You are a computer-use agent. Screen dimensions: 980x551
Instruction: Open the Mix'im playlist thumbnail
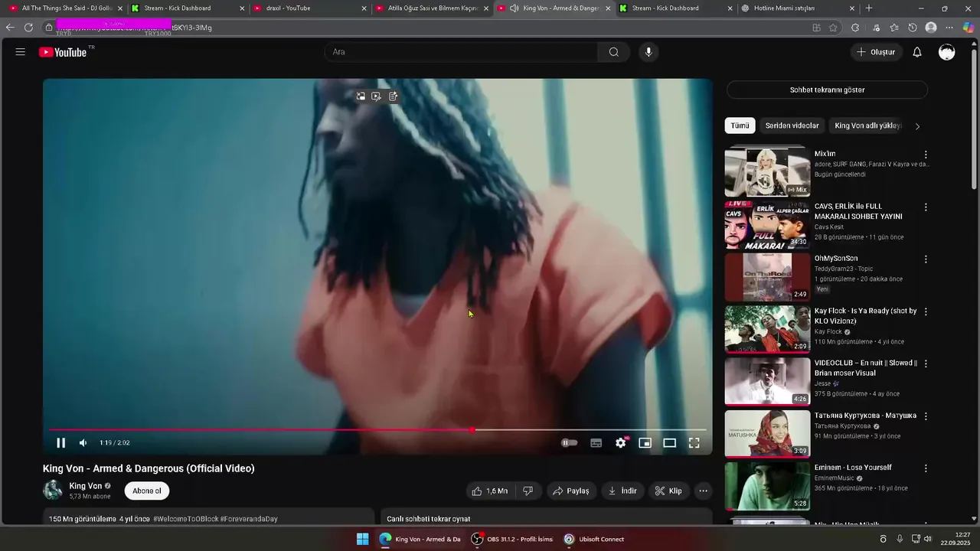(x=767, y=173)
